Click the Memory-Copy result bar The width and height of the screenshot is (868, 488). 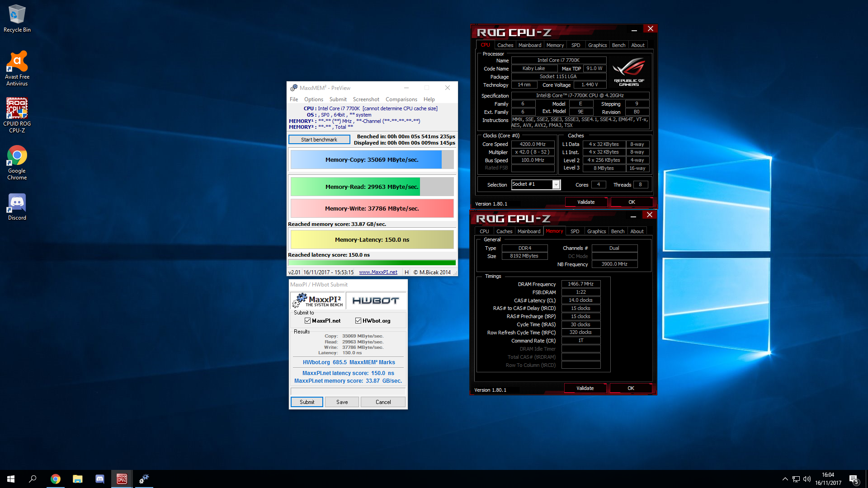(372, 160)
